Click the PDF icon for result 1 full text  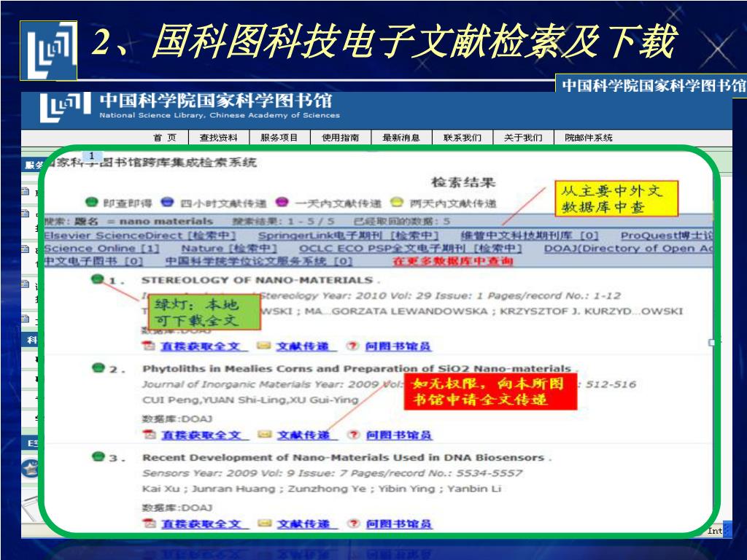click(149, 346)
